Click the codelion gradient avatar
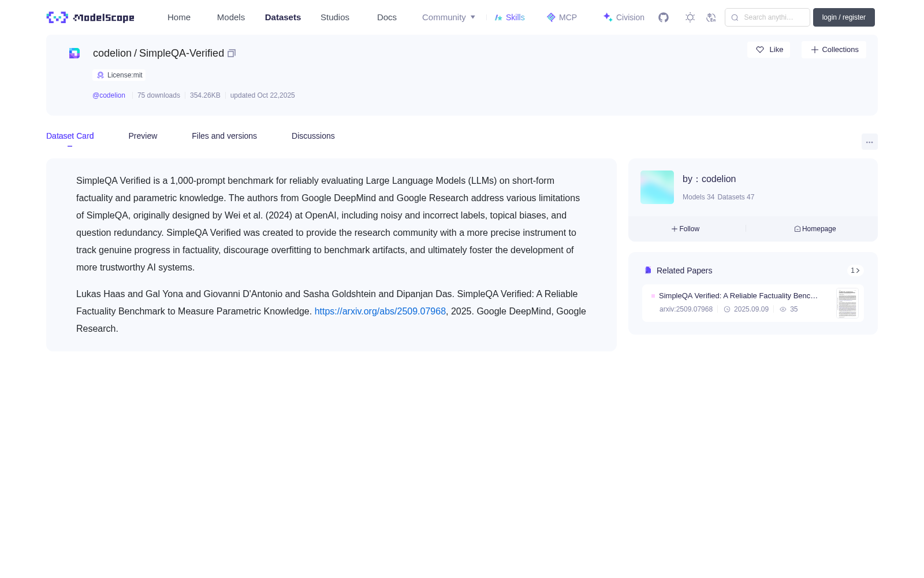The image size is (924, 578). click(657, 187)
